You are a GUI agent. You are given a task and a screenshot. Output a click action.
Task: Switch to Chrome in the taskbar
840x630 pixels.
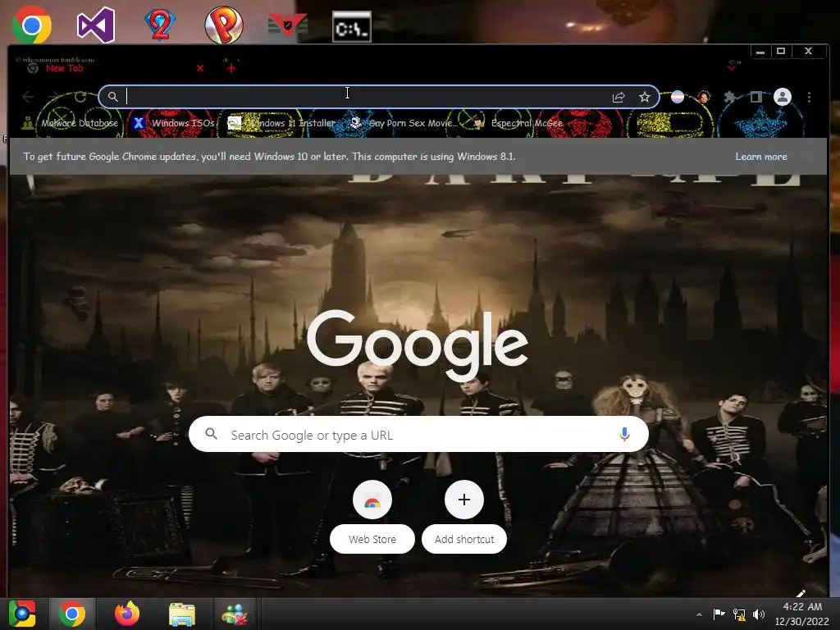coord(72,614)
